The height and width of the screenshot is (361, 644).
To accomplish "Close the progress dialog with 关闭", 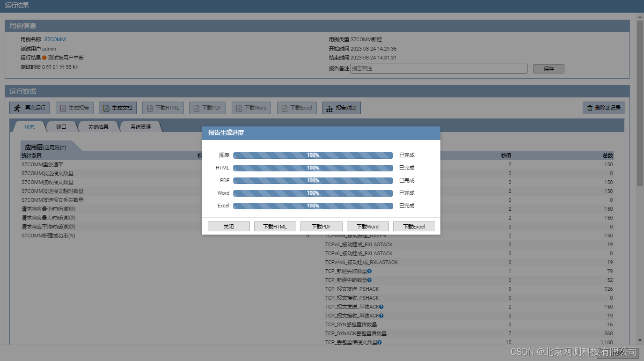I will tap(229, 227).
